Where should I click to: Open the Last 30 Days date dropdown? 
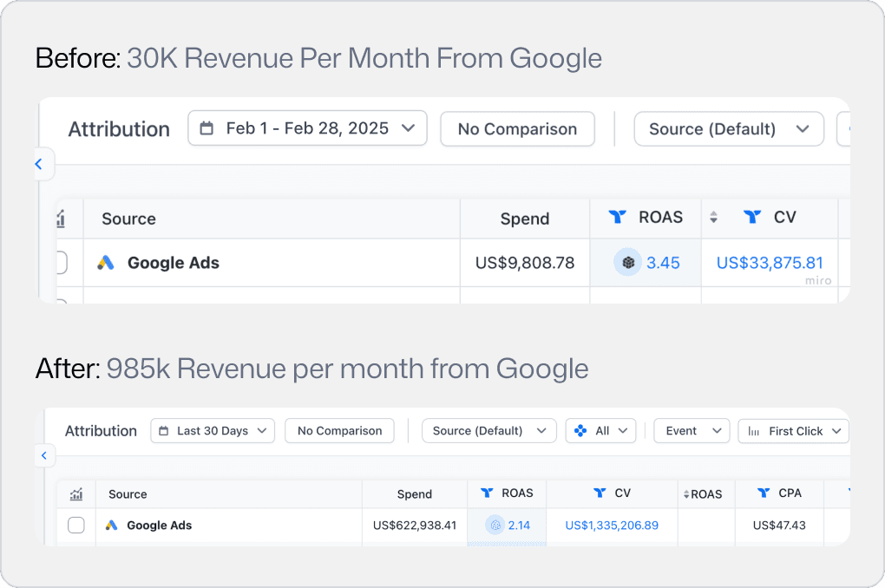coord(213,430)
